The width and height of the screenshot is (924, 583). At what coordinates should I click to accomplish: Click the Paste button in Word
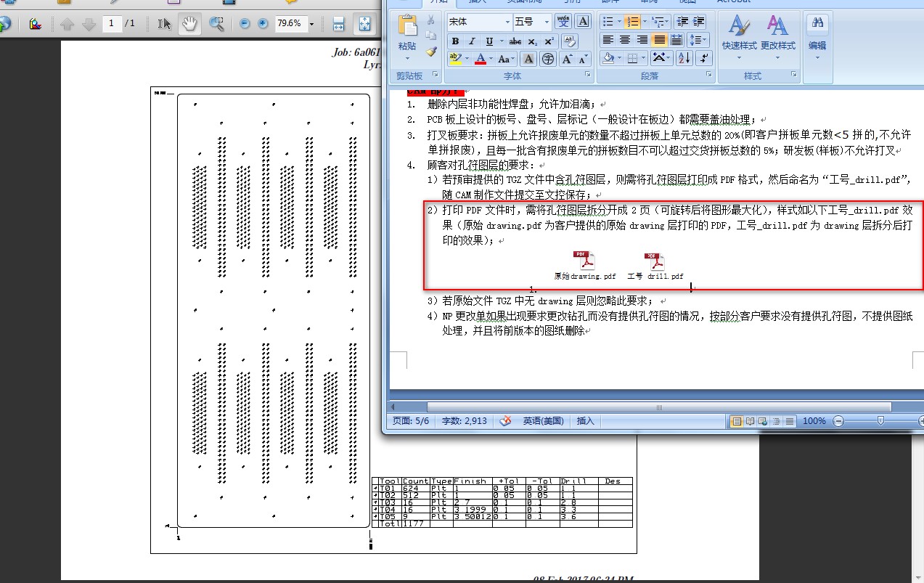[407, 35]
